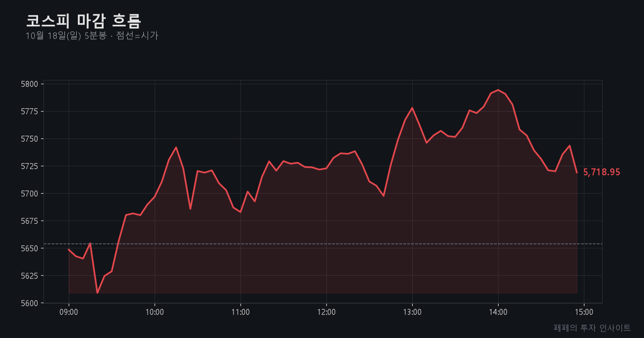
Task: Click the 5625 y-axis label
Action: (x=30, y=276)
